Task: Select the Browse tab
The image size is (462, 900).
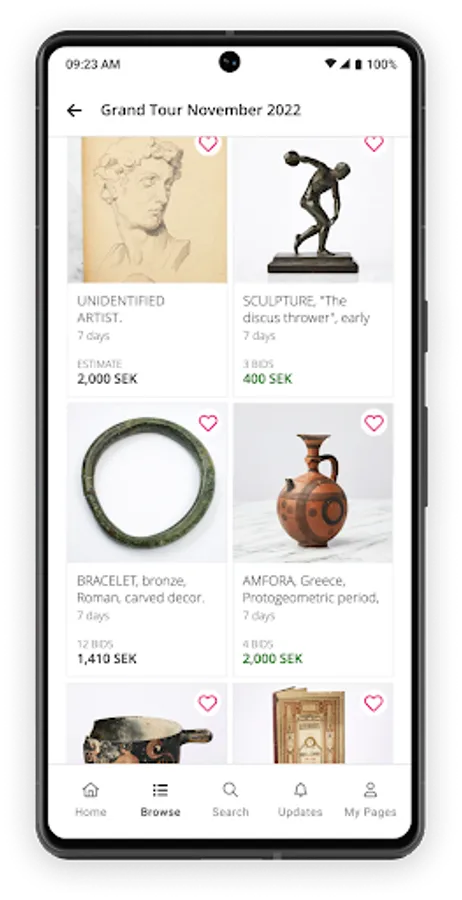Action: click(161, 800)
